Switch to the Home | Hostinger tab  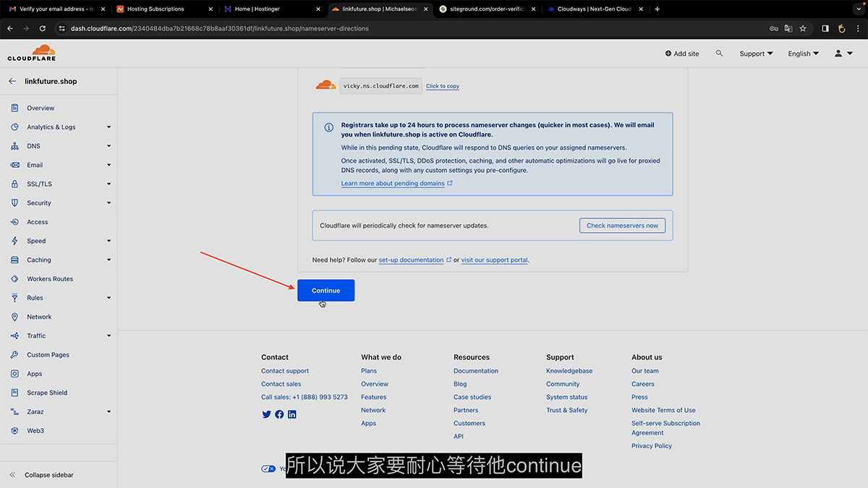tap(271, 9)
